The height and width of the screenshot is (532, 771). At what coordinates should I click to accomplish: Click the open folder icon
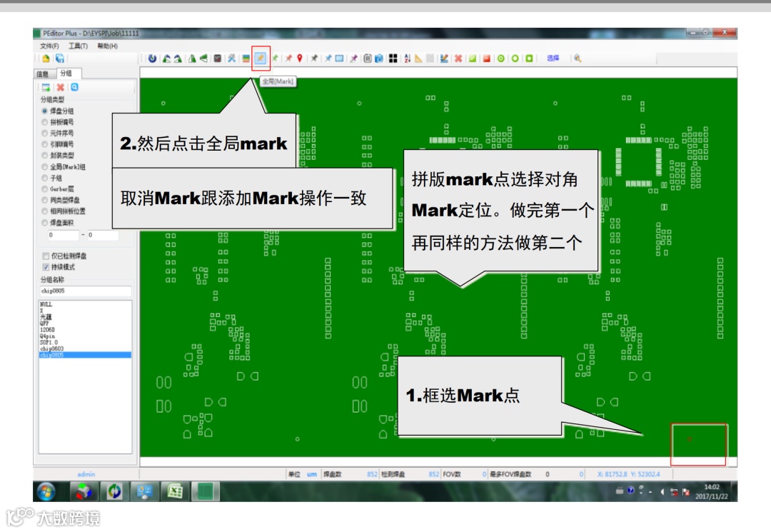click(46, 59)
